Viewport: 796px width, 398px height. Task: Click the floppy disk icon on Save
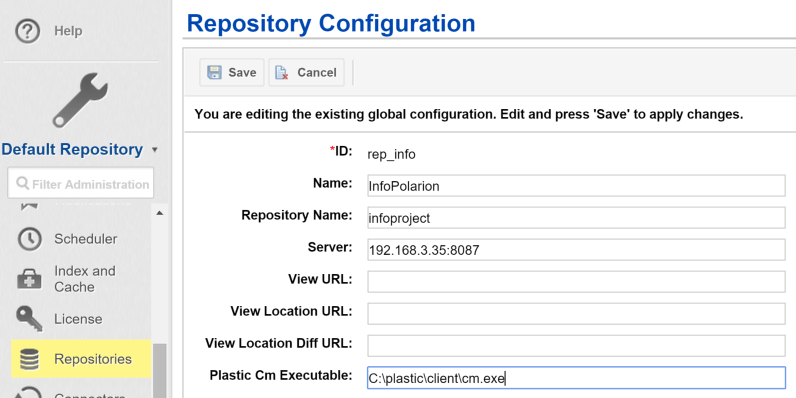click(x=214, y=73)
